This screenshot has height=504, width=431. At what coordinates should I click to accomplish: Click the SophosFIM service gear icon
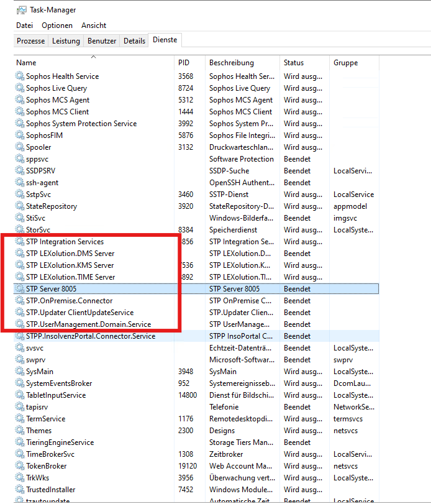[20, 135]
